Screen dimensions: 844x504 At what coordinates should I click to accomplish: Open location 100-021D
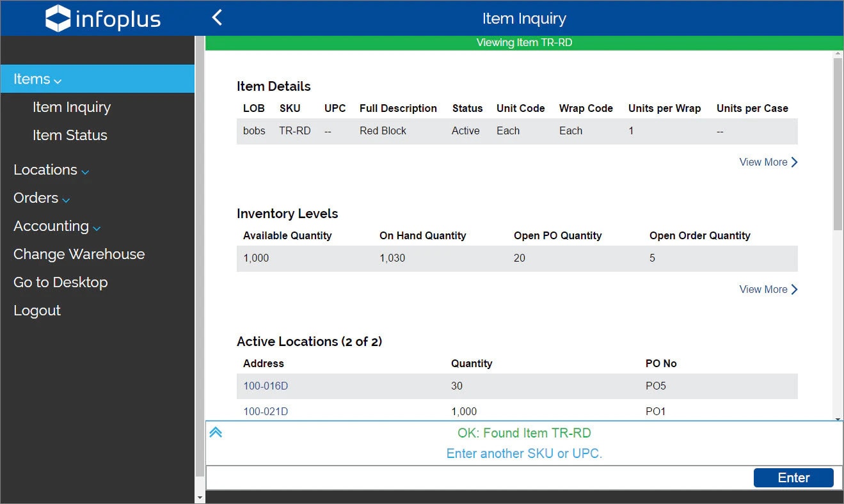pyautogui.click(x=265, y=411)
